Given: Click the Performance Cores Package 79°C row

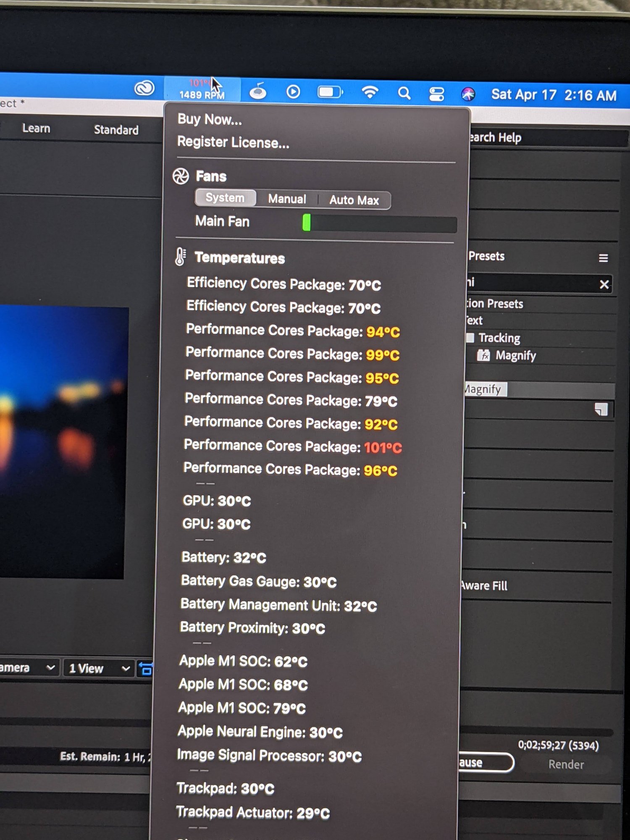Looking at the screenshot, I should pos(291,400).
